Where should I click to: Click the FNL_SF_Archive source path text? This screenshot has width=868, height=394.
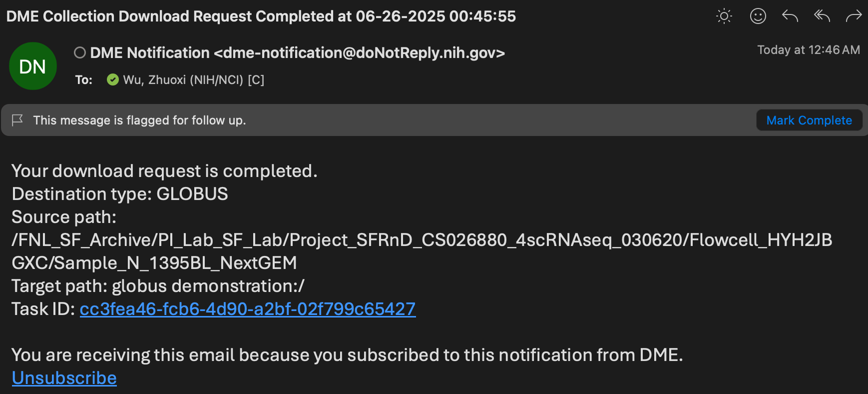[422, 240]
